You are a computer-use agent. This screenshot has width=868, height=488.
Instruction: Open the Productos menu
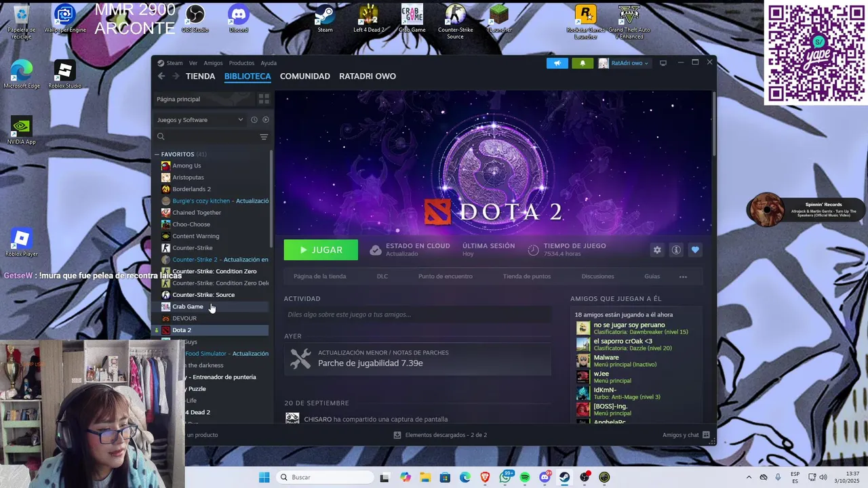(x=241, y=63)
